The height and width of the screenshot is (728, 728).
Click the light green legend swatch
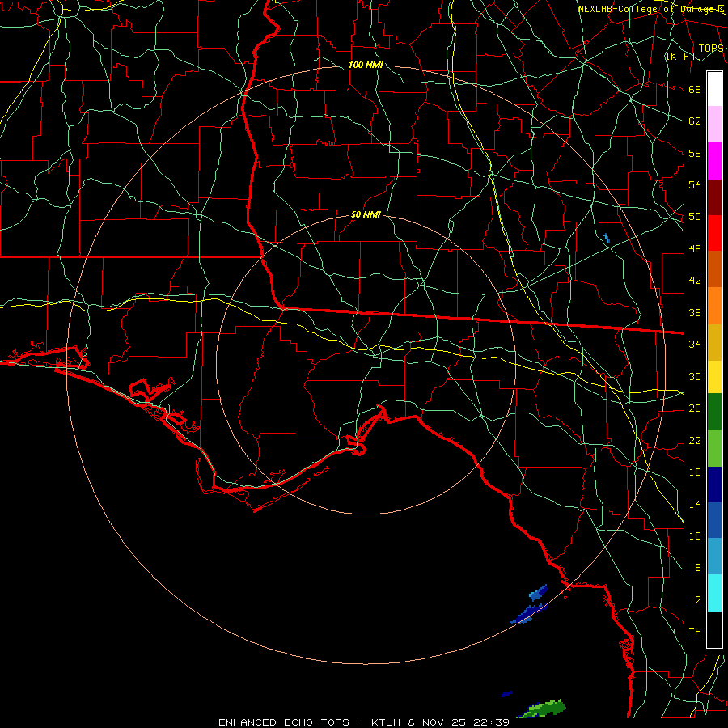click(x=714, y=448)
